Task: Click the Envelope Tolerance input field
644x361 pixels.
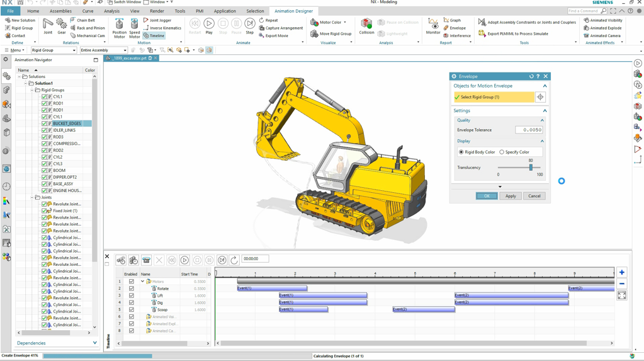Action: tap(528, 130)
